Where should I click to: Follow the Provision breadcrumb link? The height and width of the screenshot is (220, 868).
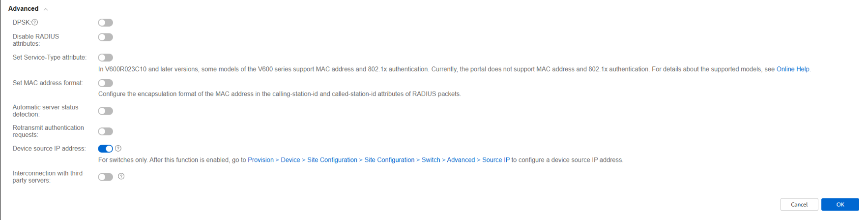coord(260,160)
